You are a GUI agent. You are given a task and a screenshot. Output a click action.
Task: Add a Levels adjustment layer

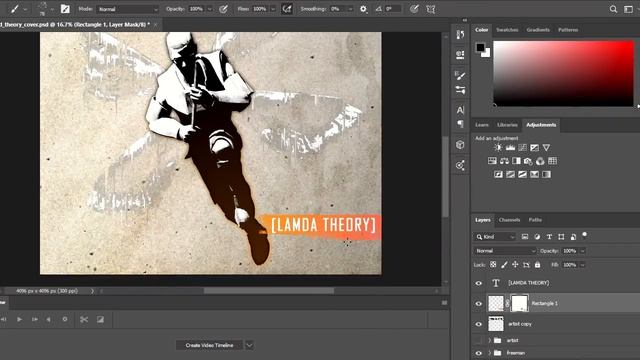[x=510, y=148]
